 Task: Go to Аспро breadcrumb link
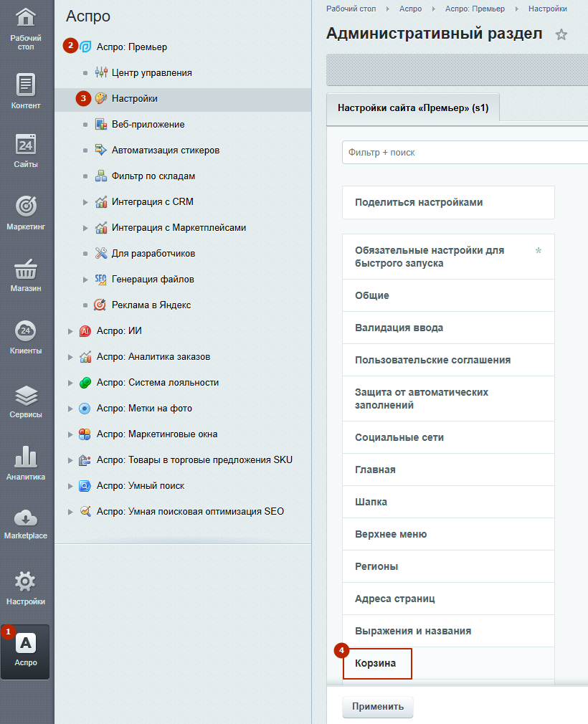pyautogui.click(x=411, y=9)
